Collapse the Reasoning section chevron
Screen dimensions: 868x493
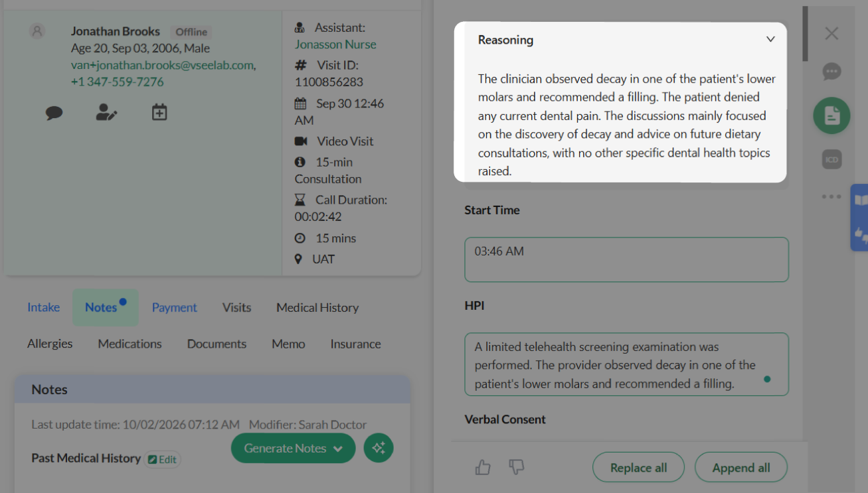tap(770, 40)
